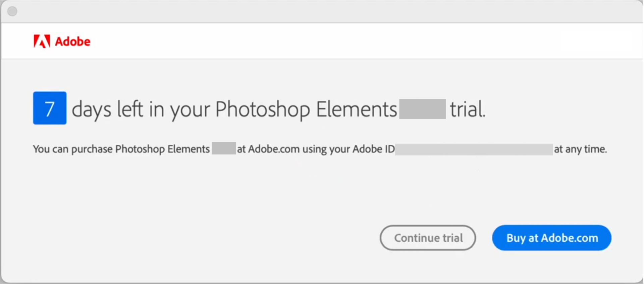Click the dialog's gray title bar
This screenshot has width=644, height=284.
tap(322, 11)
